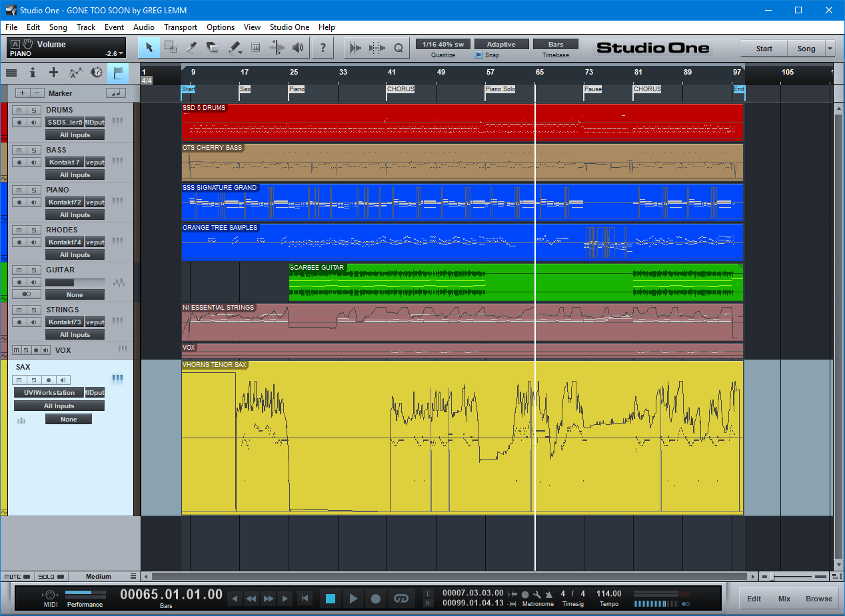Click the Record button

[376, 599]
